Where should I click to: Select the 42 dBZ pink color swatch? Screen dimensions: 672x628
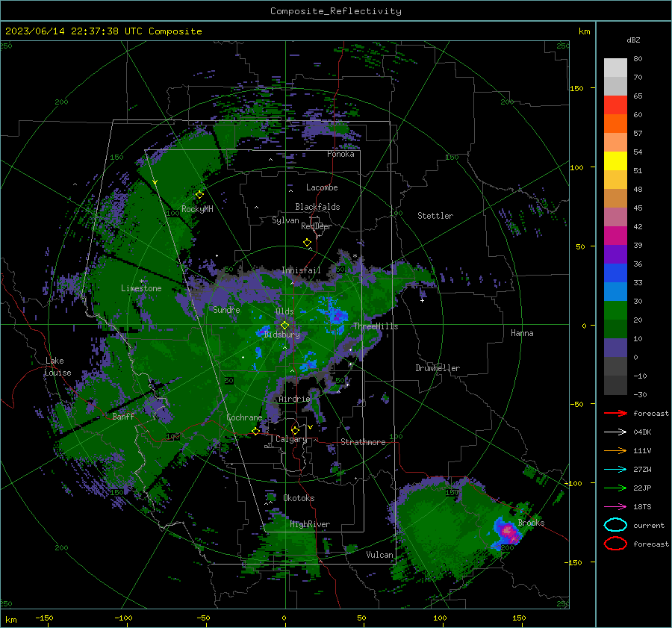(615, 217)
